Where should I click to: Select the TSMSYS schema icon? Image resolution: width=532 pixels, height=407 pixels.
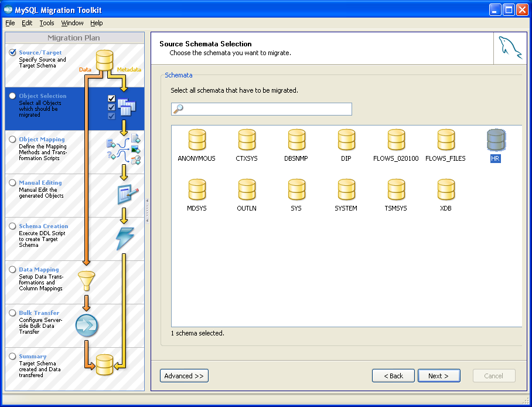tap(396, 189)
